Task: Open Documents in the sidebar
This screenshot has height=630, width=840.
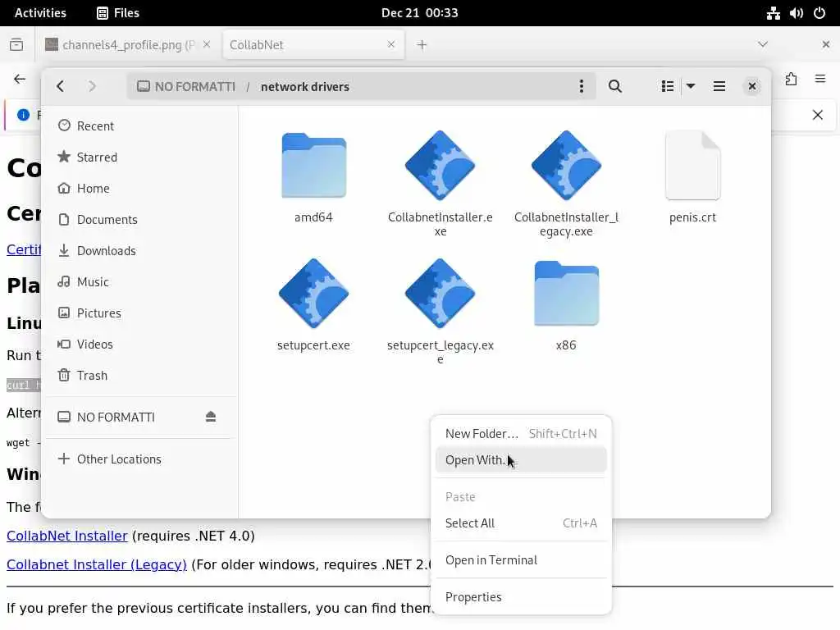Action: click(139, 219)
